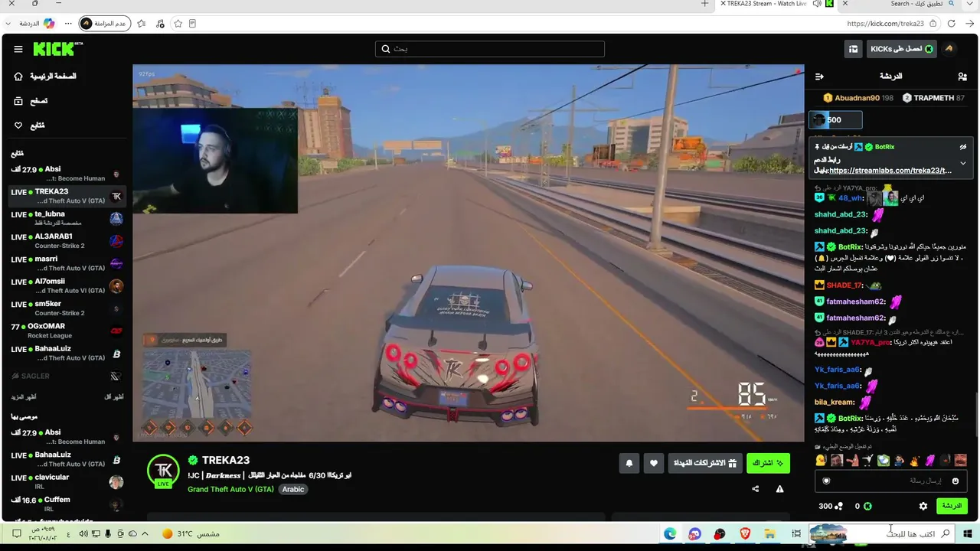Open Abuadnan90 top gifter entry
This screenshot has height=551, width=980.
(x=858, y=98)
